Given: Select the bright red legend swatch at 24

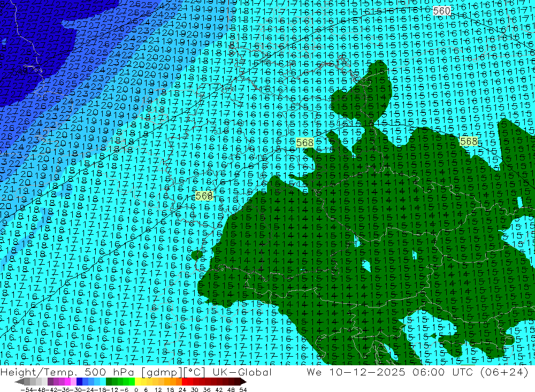Looking at the screenshot, I should [185, 382].
